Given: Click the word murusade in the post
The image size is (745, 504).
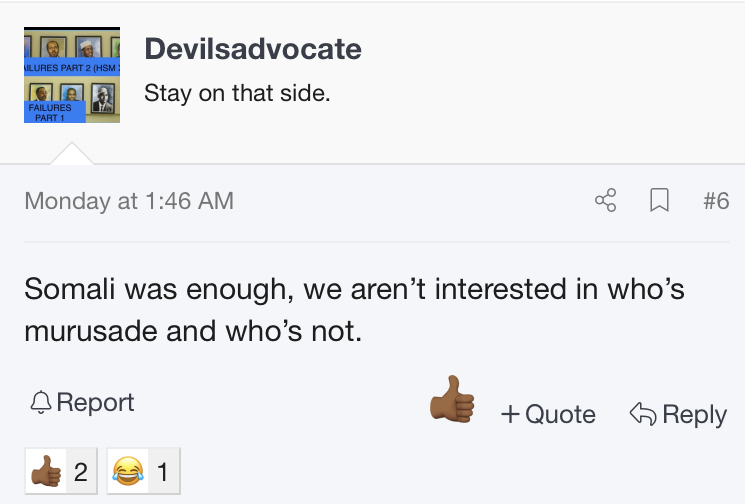Looking at the screenshot, I should 91,331.
